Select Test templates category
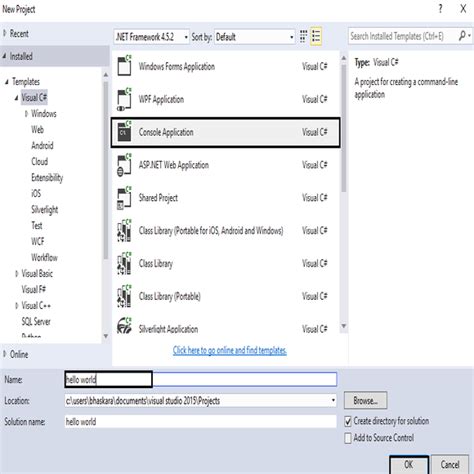Image resolution: width=474 pixels, height=474 pixels. 37,226
